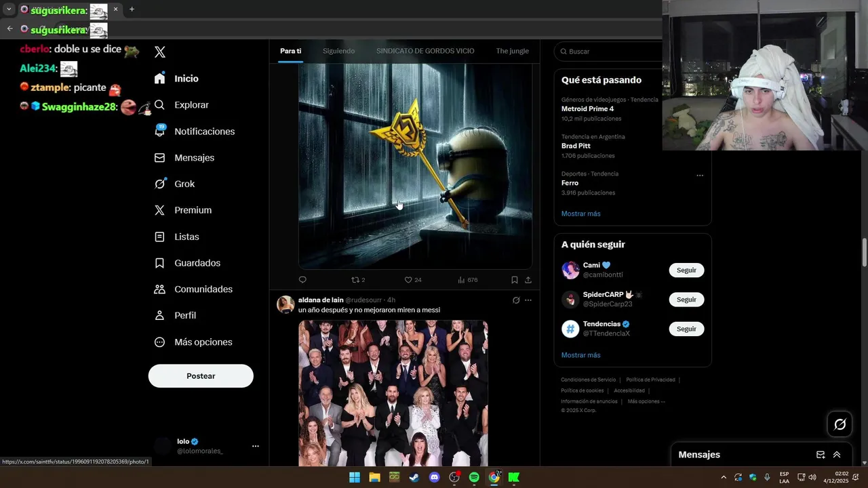
Task: Switch to Para ti tab
Action: coord(290,51)
